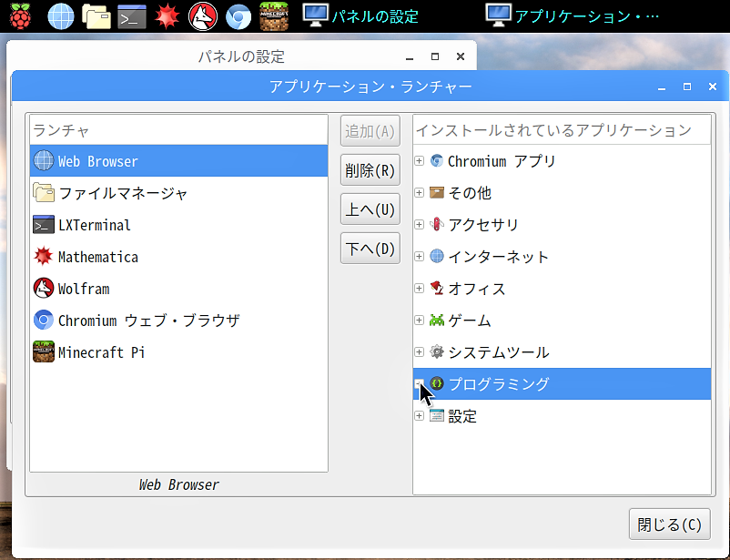Select the インターネット tree row
This screenshot has height=560, width=730.
(562, 257)
